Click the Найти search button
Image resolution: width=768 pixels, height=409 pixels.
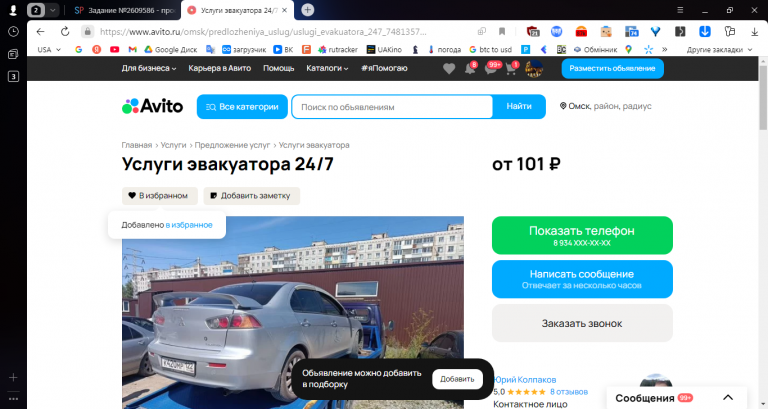click(519, 106)
